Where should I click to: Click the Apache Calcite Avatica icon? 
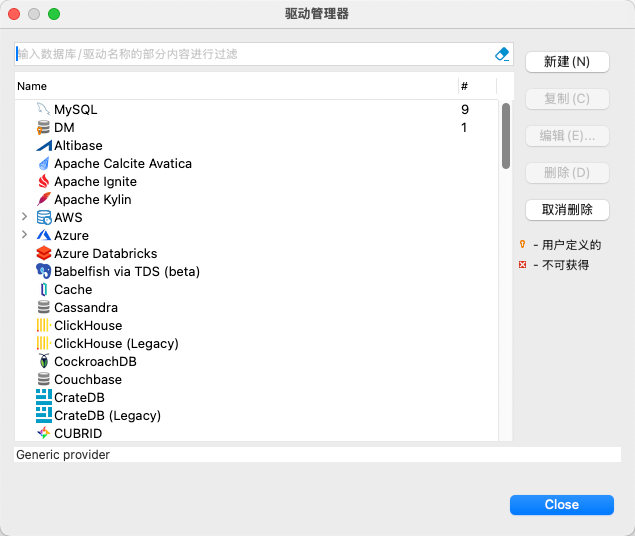coord(43,164)
